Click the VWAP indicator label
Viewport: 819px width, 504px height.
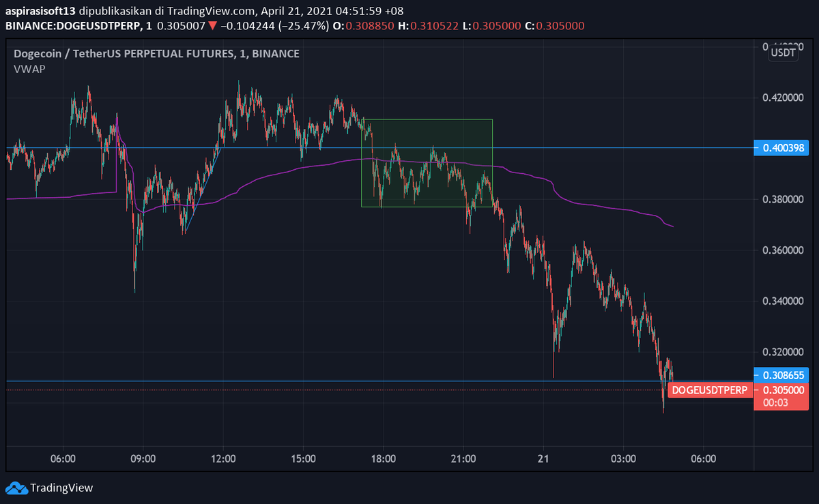[x=29, y=69]
